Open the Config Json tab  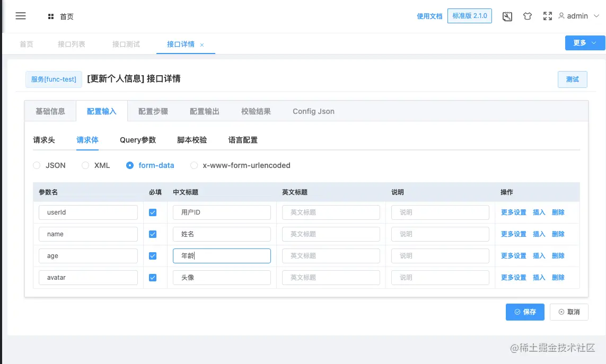[x=313, y=111]
